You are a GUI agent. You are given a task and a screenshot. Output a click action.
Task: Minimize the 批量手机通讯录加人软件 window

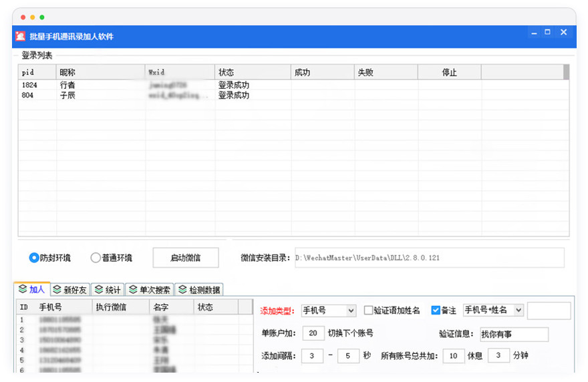tap(534, 33)
